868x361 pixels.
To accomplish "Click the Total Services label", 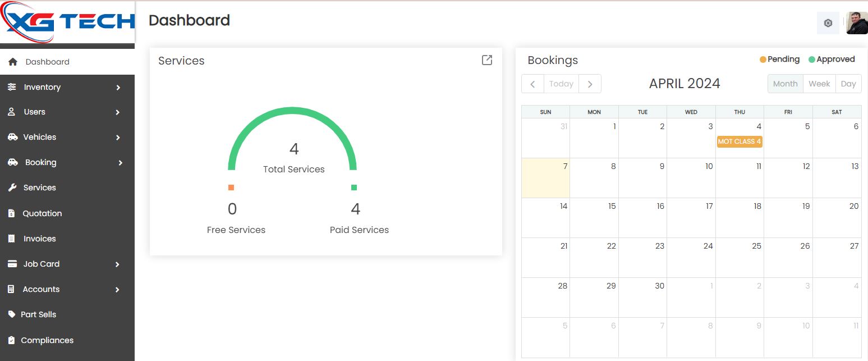I will [x=294, y=169].
